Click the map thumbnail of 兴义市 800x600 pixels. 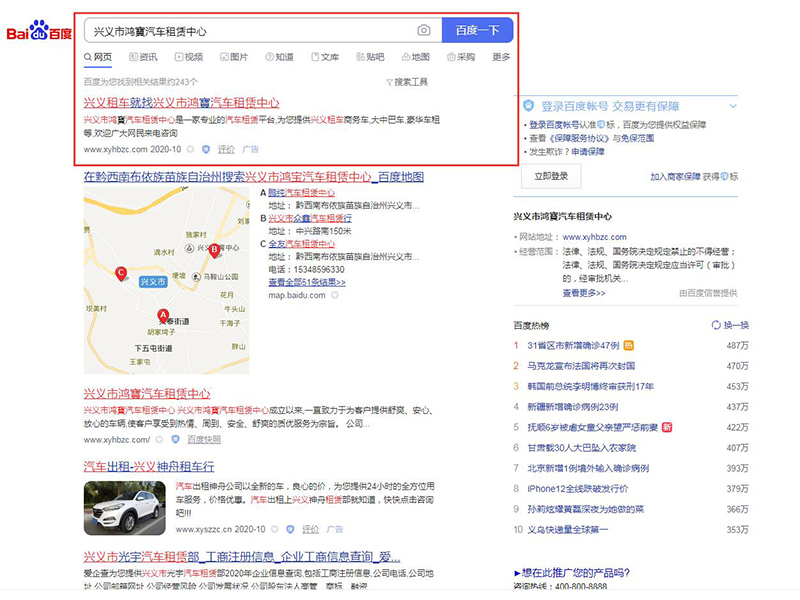tap(166, 281)
